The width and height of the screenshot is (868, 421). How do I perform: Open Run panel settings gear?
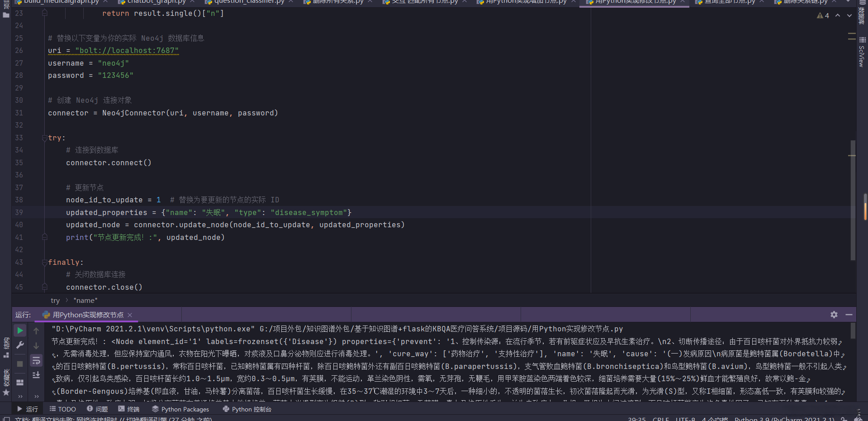pos(834,315)
